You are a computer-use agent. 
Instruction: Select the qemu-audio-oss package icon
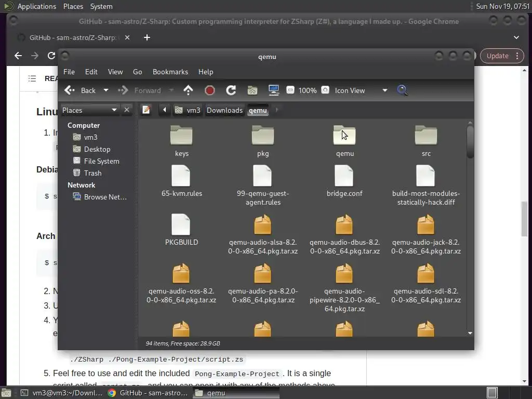coord(181,273)
